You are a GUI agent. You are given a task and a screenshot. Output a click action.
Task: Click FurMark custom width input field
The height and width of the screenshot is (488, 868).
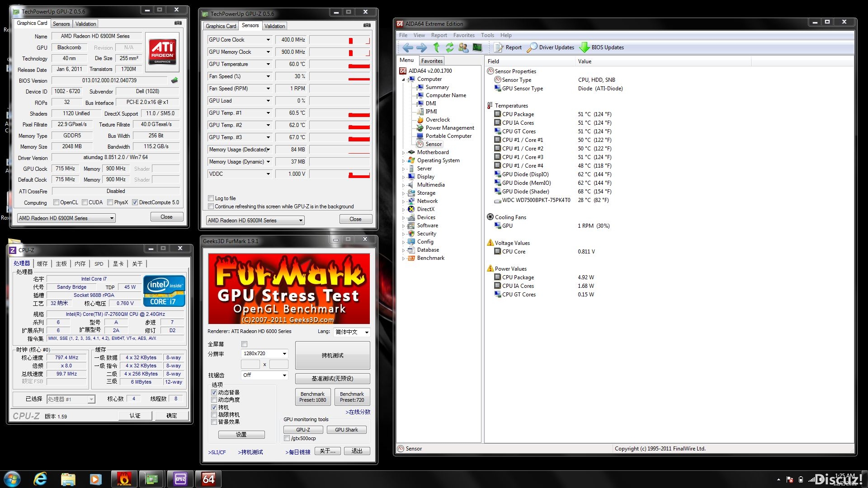click(x=250, y=364)
